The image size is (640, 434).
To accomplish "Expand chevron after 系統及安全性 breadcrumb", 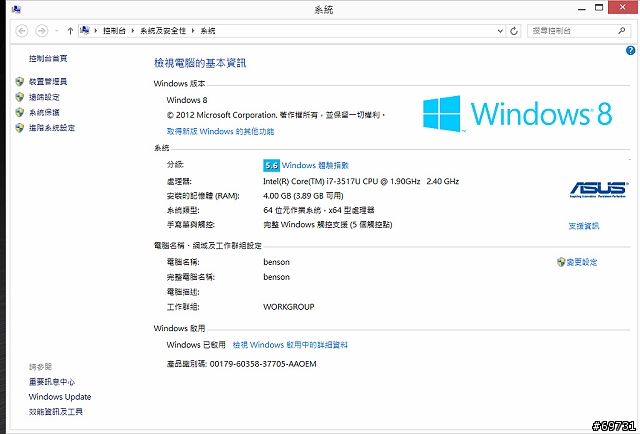I will pyautogui.click(x=193, y=31).
